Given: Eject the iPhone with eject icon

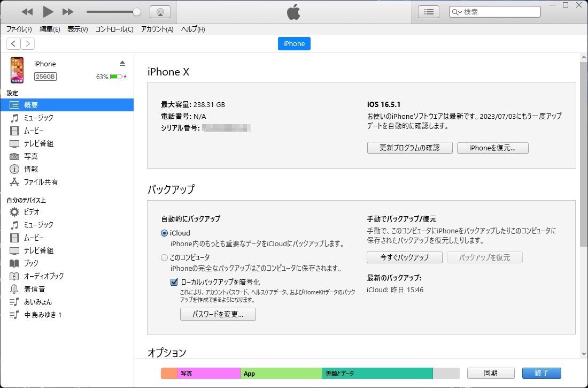Looking at the screenshot, I should pos(122,63).
